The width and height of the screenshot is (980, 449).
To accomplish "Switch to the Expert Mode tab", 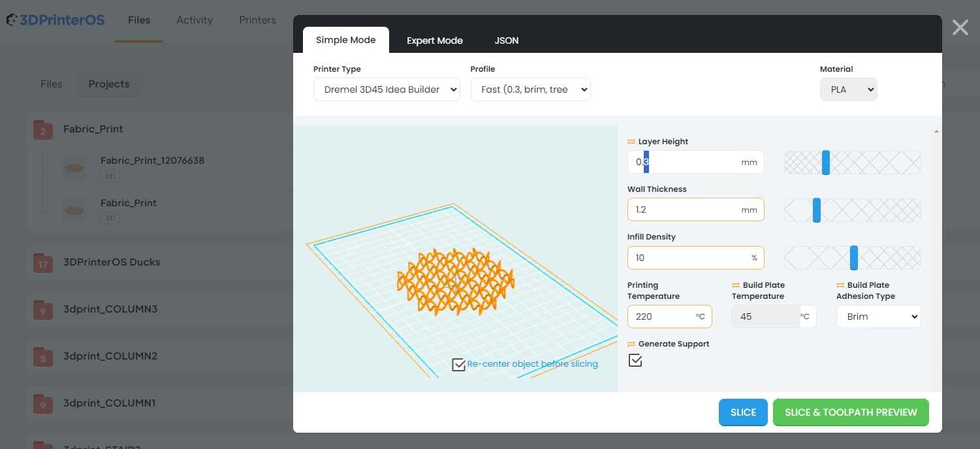I will (434, 40).
